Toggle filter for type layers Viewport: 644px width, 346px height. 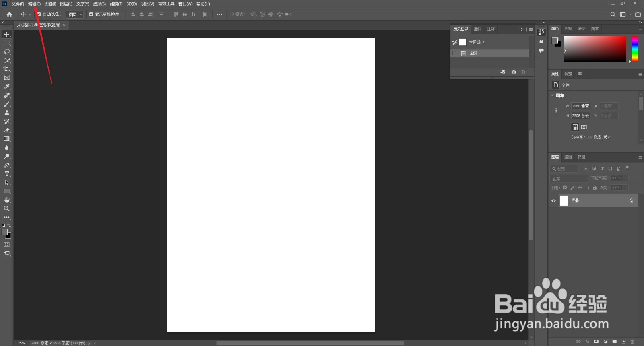pyautogui.click(x=602, y=169)
